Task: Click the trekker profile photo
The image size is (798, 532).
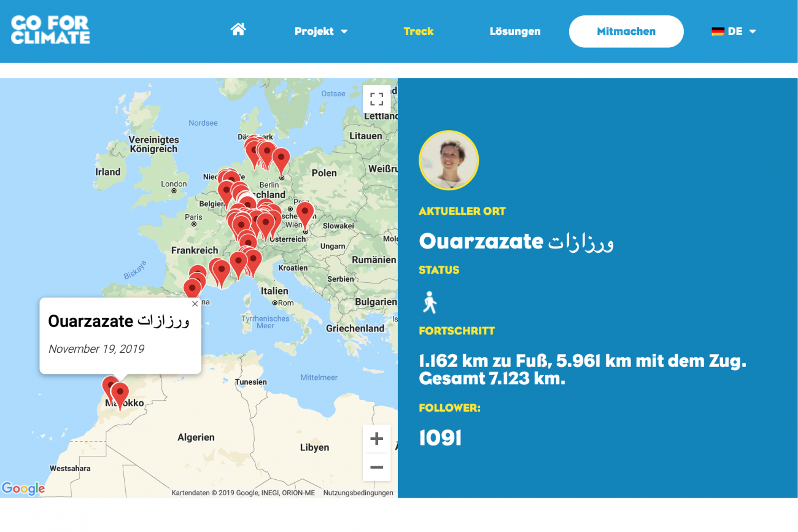Action: point(449,160)
